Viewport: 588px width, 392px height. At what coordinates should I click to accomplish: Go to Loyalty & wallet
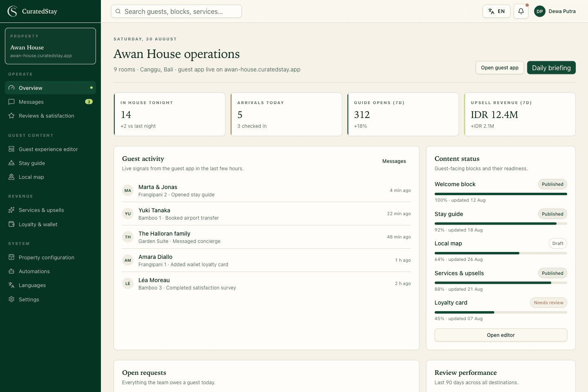pyautogui.click(x=50, y=224)
